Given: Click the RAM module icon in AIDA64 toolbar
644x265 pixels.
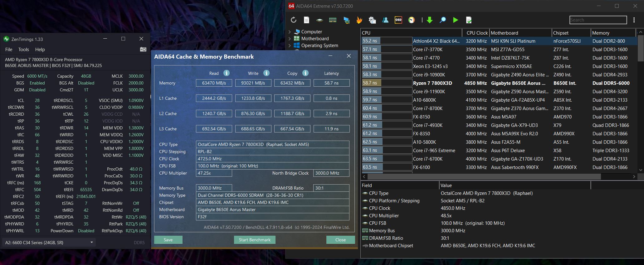Looking at the screenshot, I should tap(333, 20).
